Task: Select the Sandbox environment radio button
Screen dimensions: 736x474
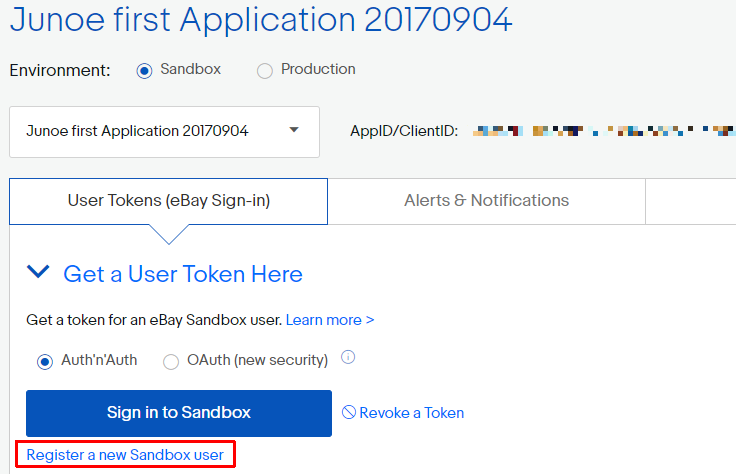Action: (x=144, y=71)
